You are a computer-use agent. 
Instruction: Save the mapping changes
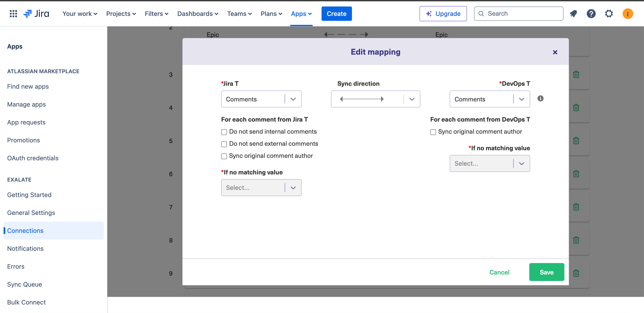click(547, 272)
